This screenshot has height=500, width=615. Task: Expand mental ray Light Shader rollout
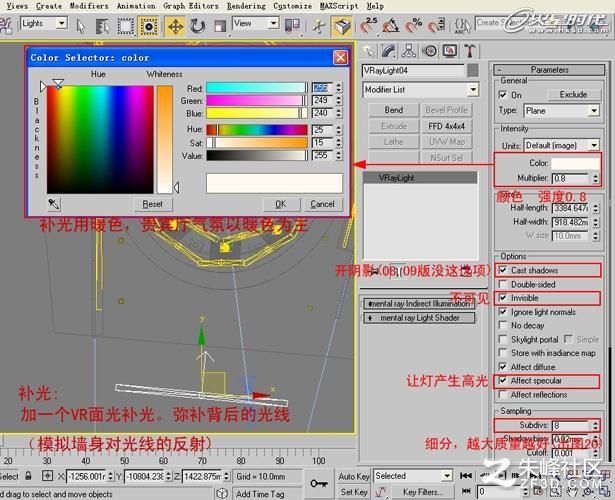[x=419, y=318]
